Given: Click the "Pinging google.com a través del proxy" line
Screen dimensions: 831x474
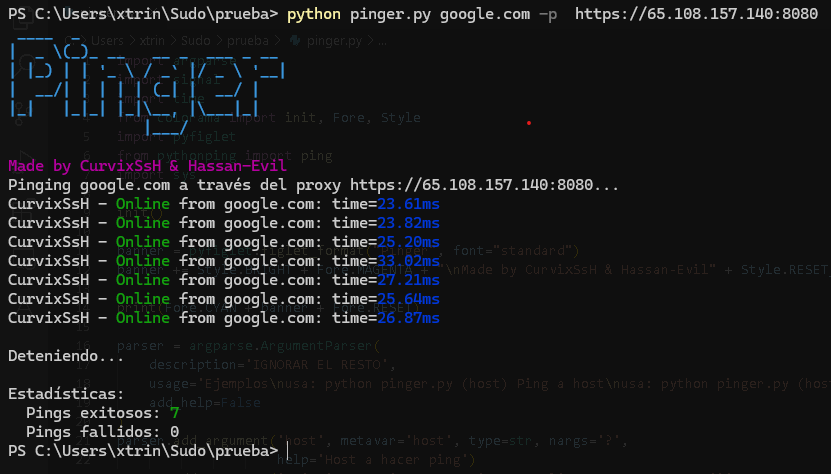Looking at the screenshot, I should (x=313, y=185).
